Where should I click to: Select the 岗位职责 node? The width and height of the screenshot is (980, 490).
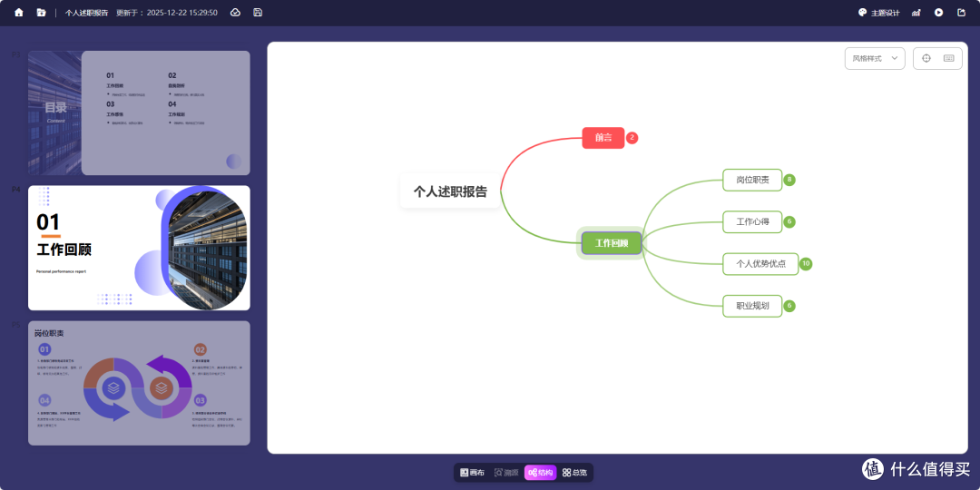pos(752,180)
